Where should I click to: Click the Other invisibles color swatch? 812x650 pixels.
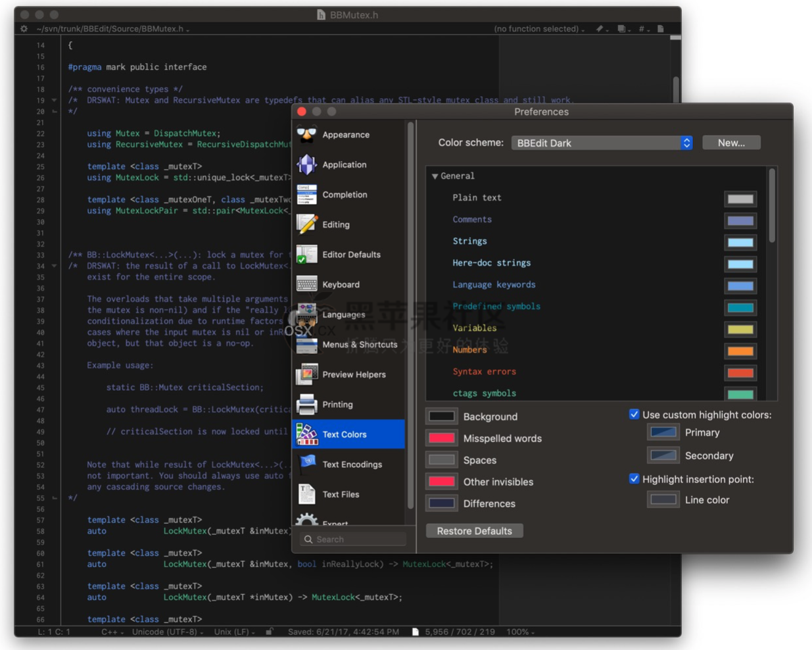(441, 482)
